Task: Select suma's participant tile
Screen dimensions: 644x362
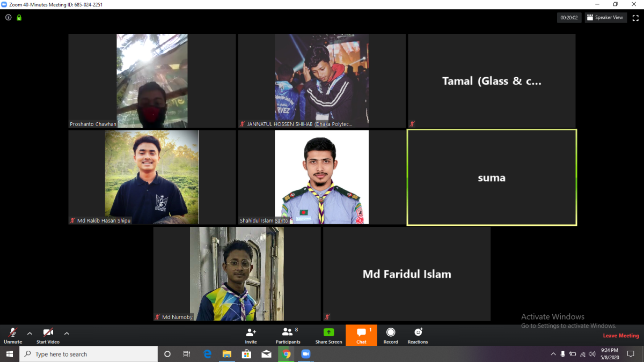Action: (492, 178)
